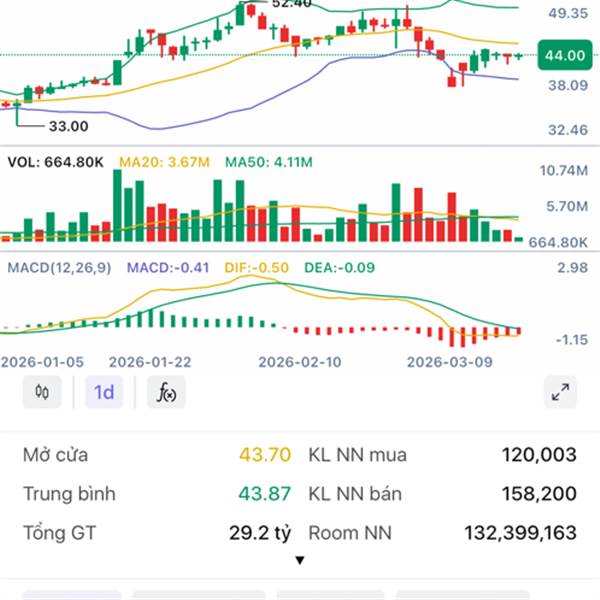Tap the KL NN mua 120,003 value

(x=539, y=455)
